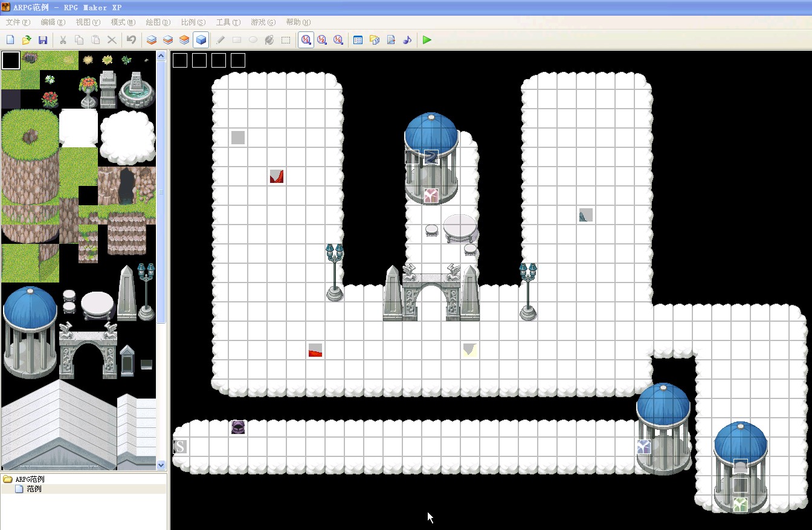Select the dashed Selection tool
The height and width of the screenshot is (530, 812).
(286, 40)
